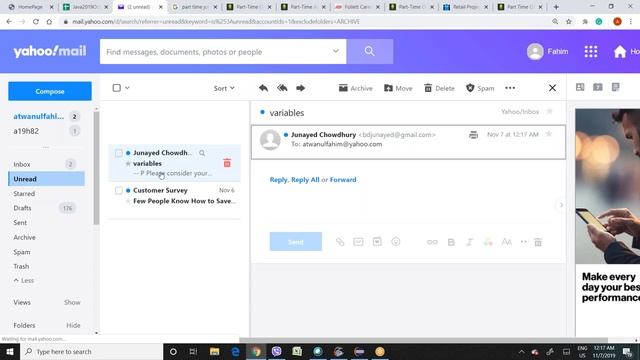Collapse the folder list with Less

(x=24, y=280)
